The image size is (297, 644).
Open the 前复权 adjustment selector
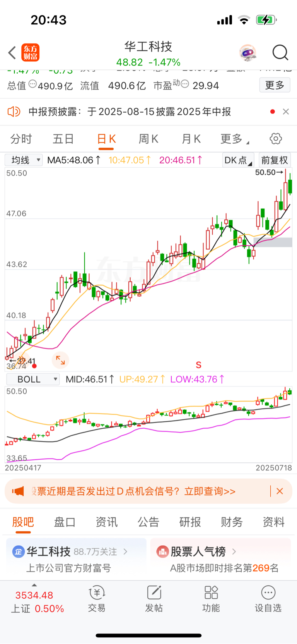click(275, 160)
